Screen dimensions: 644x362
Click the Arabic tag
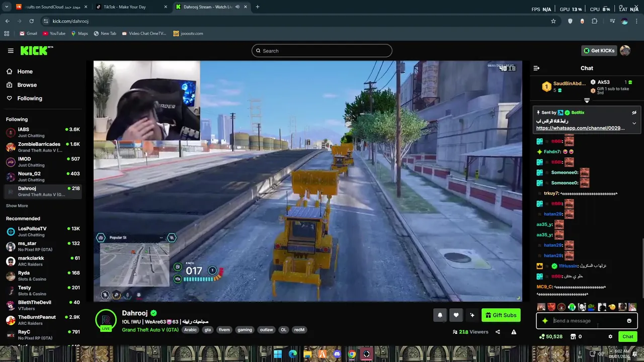tap(190, 330)
